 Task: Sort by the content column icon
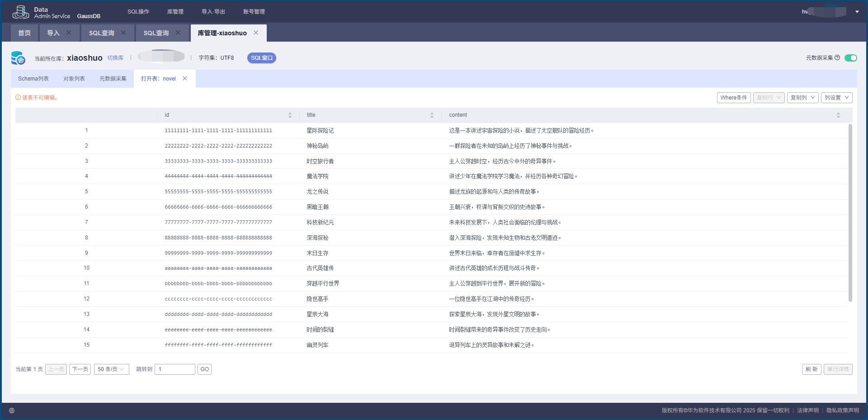click(838, 115)
